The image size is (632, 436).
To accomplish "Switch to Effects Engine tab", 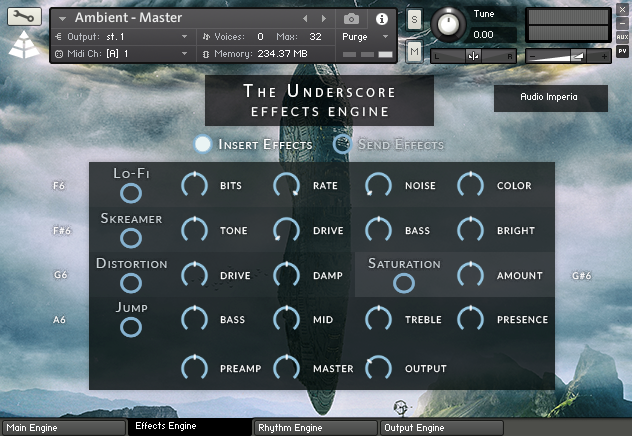I will (x=189, y=426).
